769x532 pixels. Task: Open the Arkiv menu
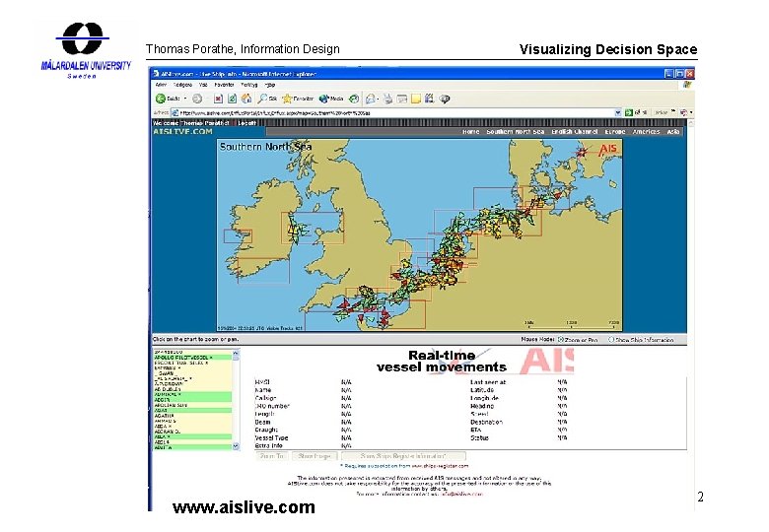161,85
